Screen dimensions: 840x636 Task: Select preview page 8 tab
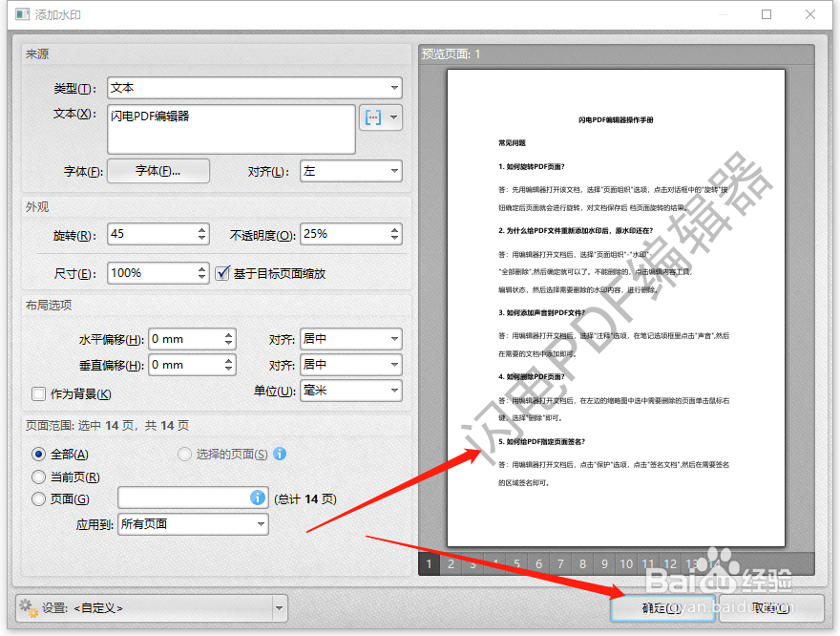tap(583, 563)
